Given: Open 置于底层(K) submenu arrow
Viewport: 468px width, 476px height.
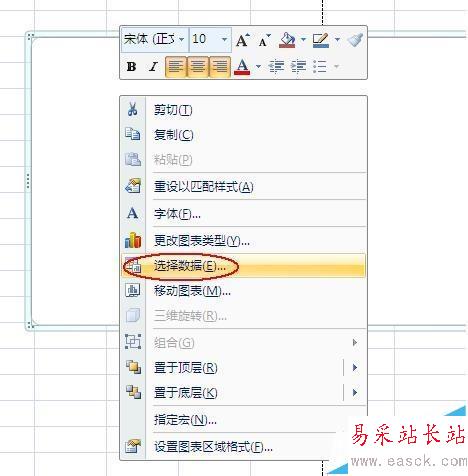Looking at the screenshot, I should (355, 393).
